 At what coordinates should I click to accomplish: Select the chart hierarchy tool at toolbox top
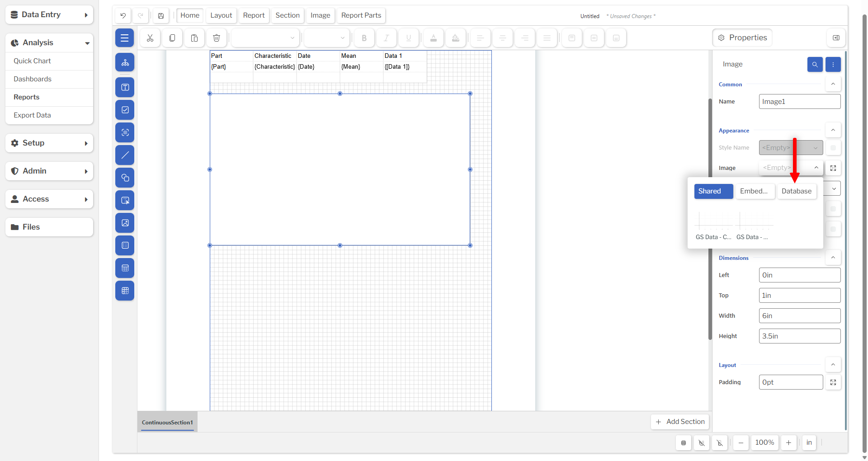125,62
